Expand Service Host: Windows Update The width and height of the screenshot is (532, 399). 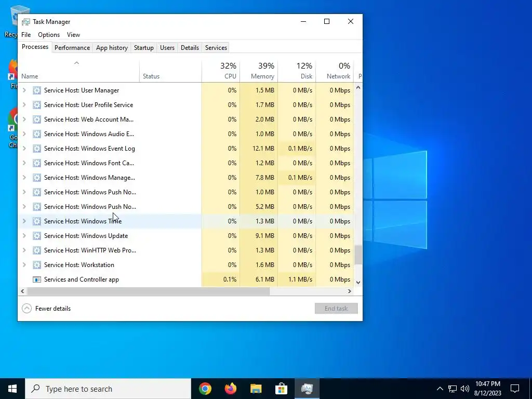24,236
